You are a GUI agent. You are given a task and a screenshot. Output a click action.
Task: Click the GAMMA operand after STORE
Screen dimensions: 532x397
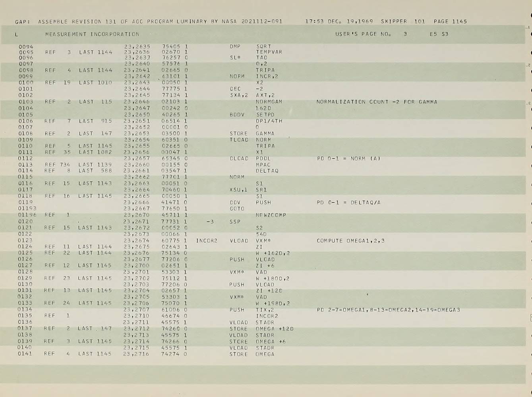tap(265, 134)
